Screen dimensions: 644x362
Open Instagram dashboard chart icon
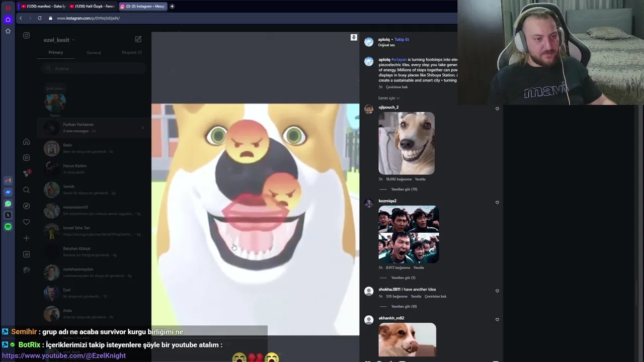click(x=26, y=254)
